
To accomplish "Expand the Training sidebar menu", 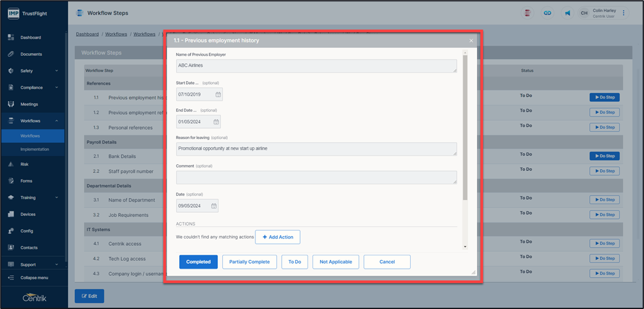I will [56, 197].
